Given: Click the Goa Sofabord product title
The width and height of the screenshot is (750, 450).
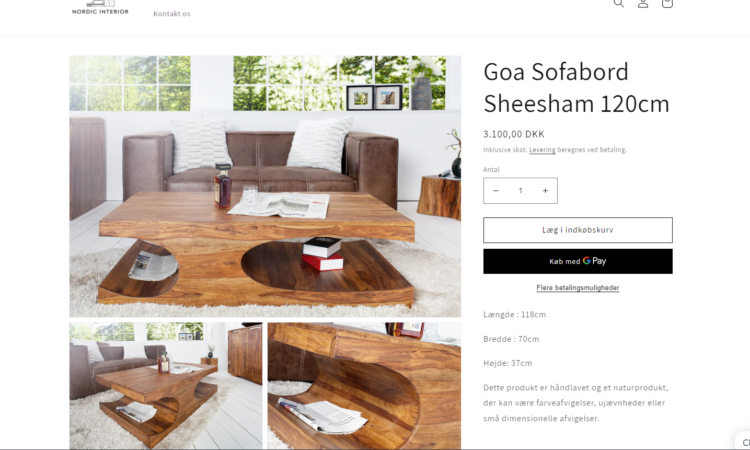Looking at the screenshot, I should tap(576, 88).
